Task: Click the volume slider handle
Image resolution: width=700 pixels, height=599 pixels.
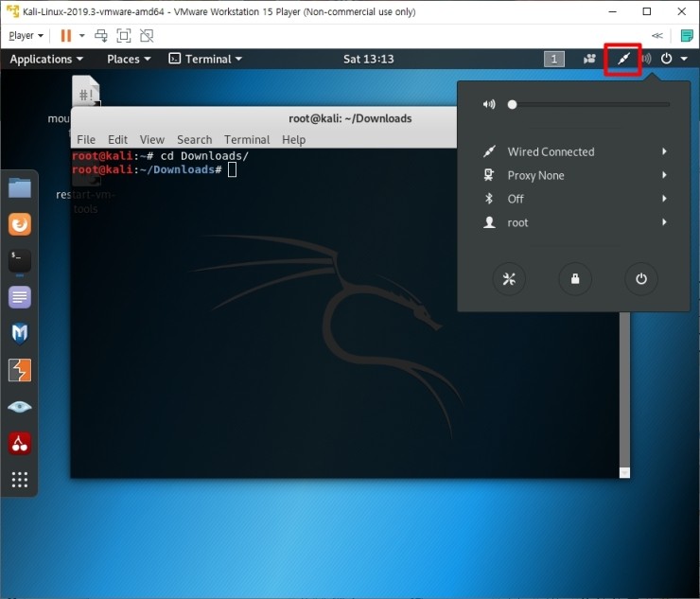Action: (512, 104)
